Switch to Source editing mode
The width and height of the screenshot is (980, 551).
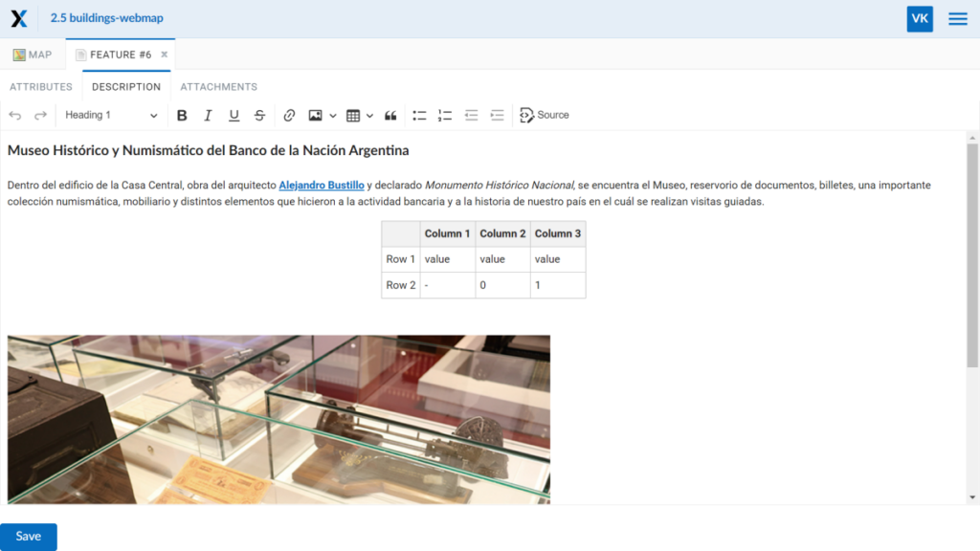click(545, 115)
